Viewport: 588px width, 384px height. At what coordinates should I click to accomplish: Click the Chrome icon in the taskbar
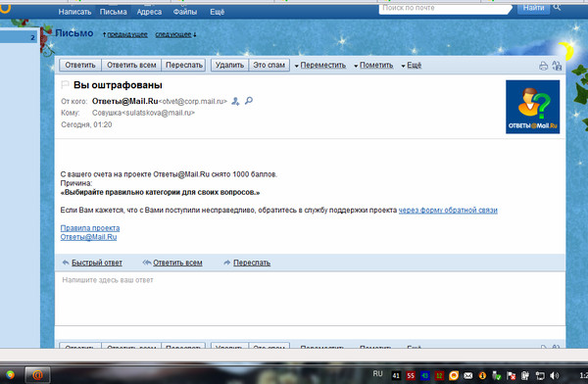pyautogui.click(x=10, y=374)
